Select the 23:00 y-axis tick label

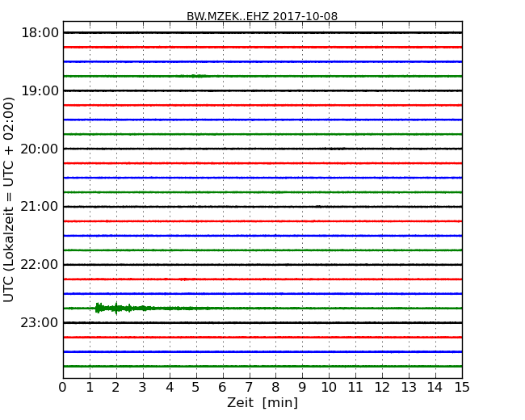40,323
